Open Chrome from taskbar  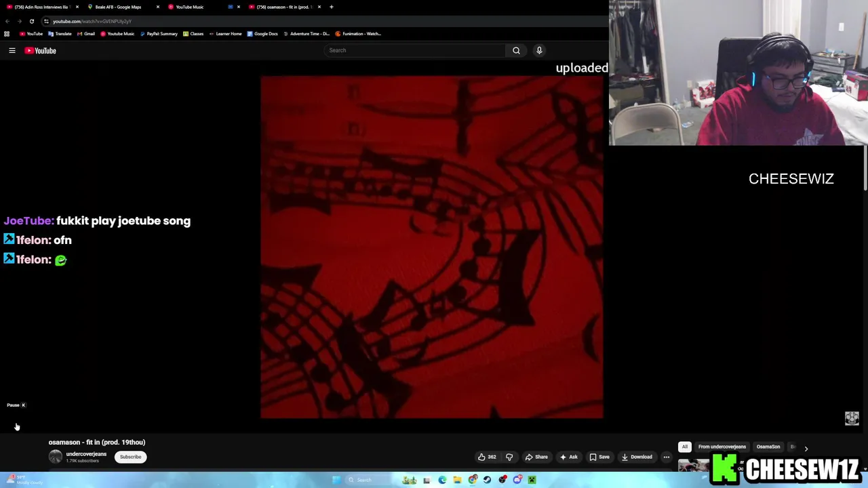point(473,480)
